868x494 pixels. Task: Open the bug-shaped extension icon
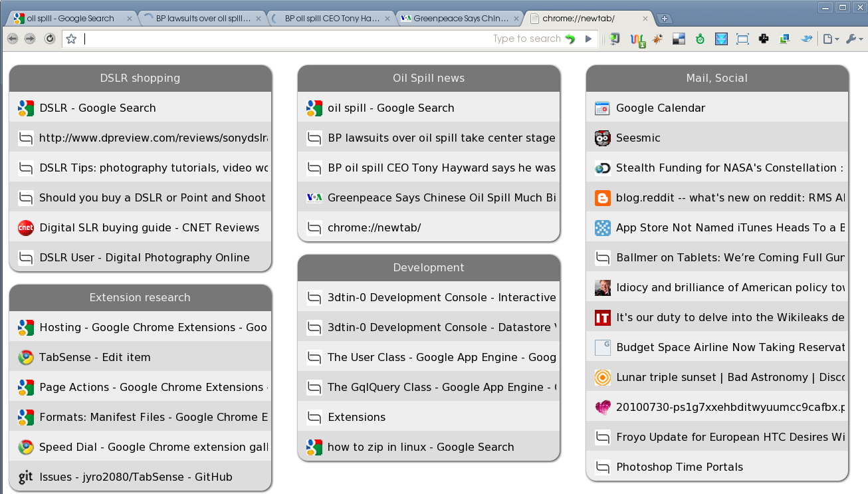pyautogui.click(x=657, y=39)
